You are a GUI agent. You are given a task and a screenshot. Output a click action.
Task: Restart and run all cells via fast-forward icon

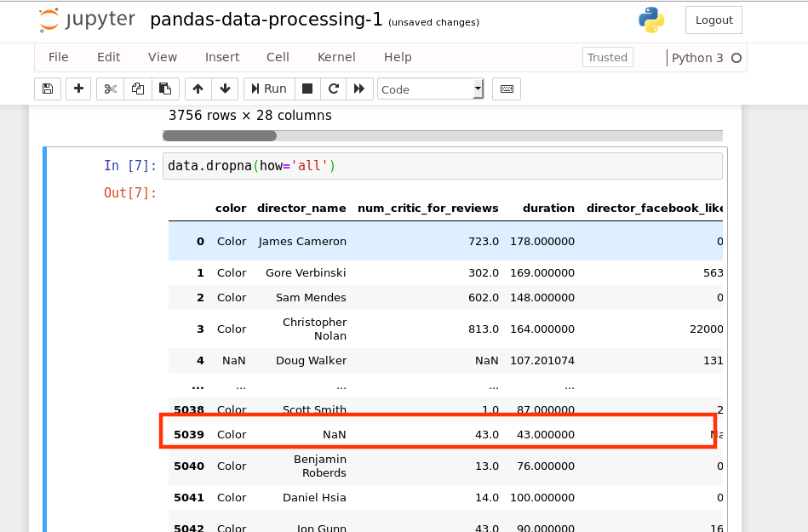tap(359, 89)
